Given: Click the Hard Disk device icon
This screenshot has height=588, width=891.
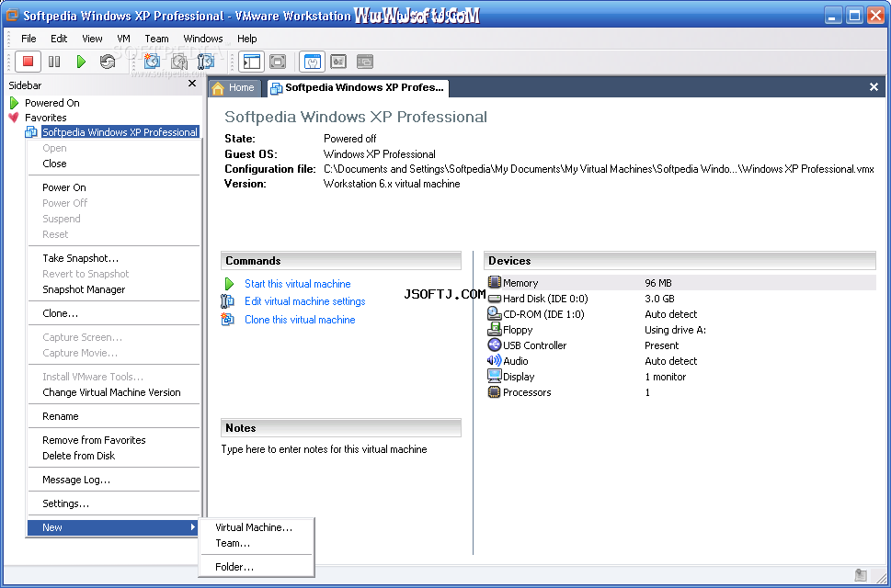Looking at the screenshot, I should [495, 299].
